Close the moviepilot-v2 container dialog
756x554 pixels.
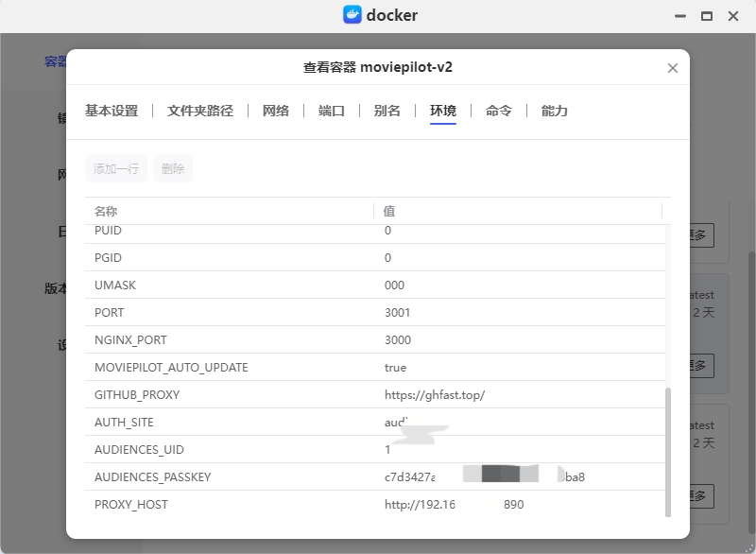[673, 68]
